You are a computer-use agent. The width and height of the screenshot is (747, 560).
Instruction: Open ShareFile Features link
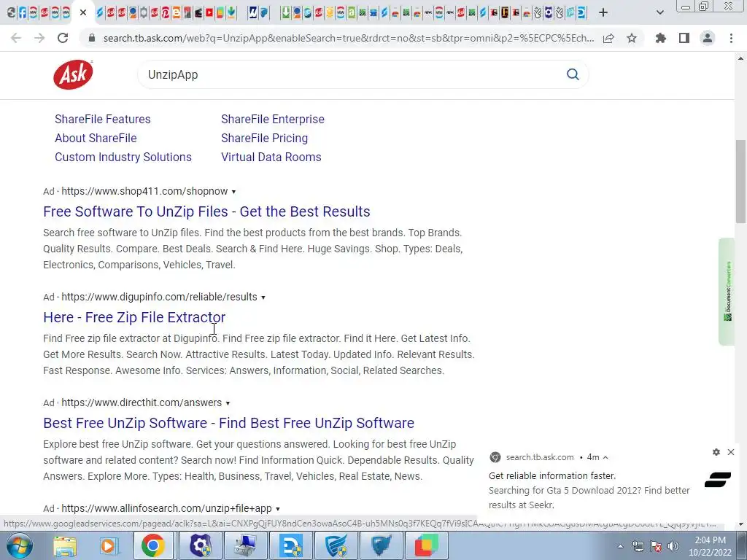point(102,119)
